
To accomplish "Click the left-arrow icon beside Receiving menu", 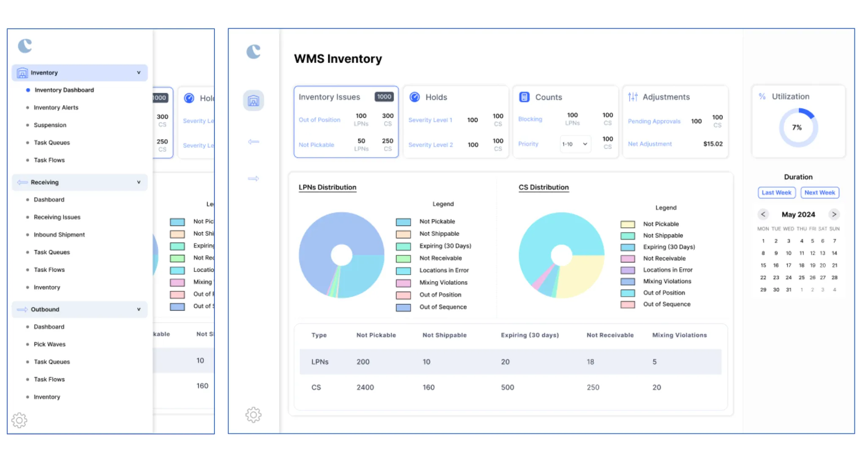I will point(22,182).
